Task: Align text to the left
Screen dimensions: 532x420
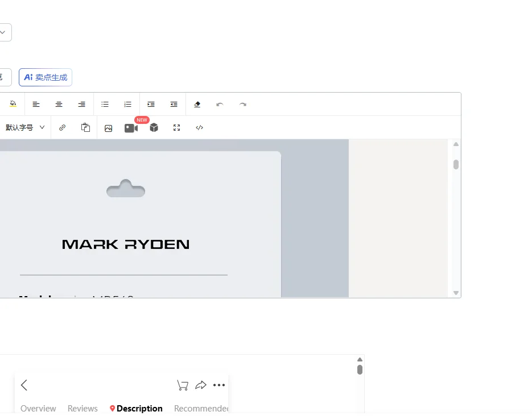Action: (x=36, y=105)
